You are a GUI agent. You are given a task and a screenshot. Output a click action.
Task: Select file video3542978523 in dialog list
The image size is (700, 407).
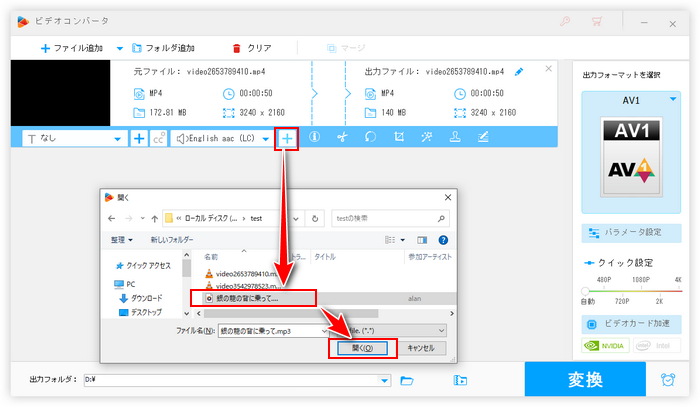coord(243,286)
